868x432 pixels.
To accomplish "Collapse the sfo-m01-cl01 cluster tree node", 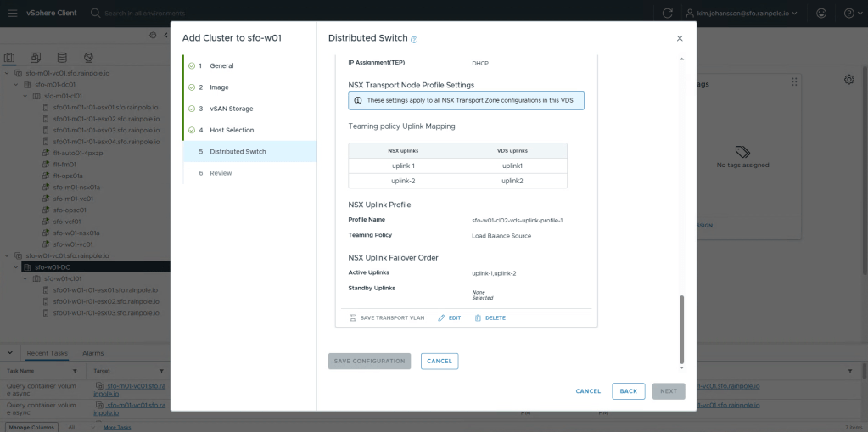I will tap(25, 96).
